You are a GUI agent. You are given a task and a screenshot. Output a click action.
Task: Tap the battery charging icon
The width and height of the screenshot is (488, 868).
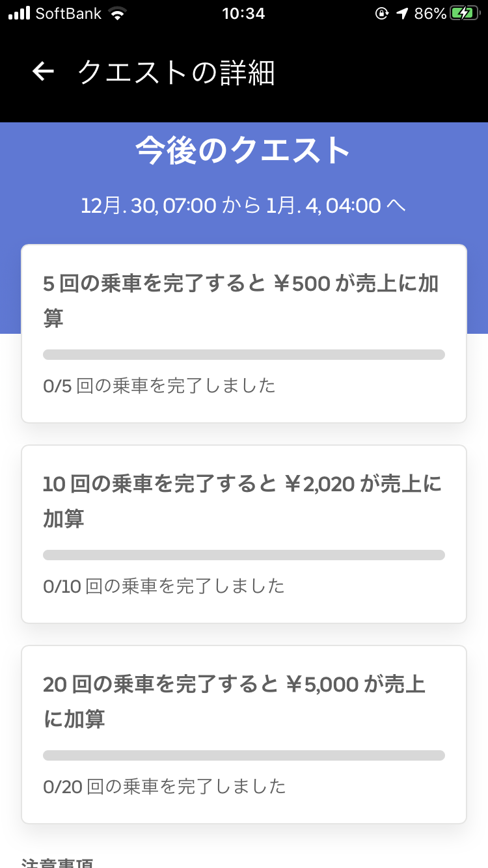click(x=465, y=13)
